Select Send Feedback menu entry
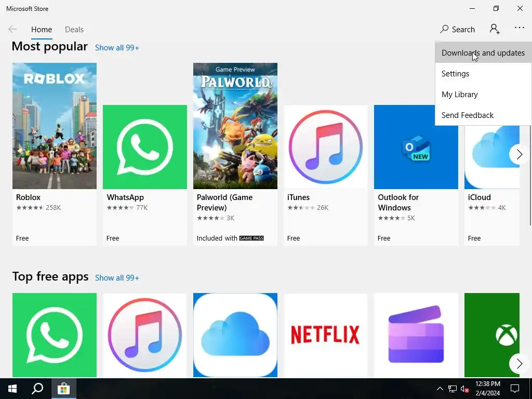 click(x=483, y=115)
